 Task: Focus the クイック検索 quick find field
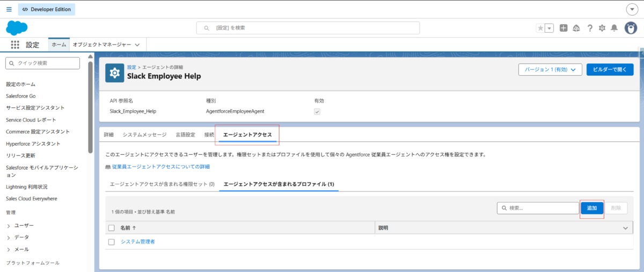pyautogui.click(x=42, y=63)
